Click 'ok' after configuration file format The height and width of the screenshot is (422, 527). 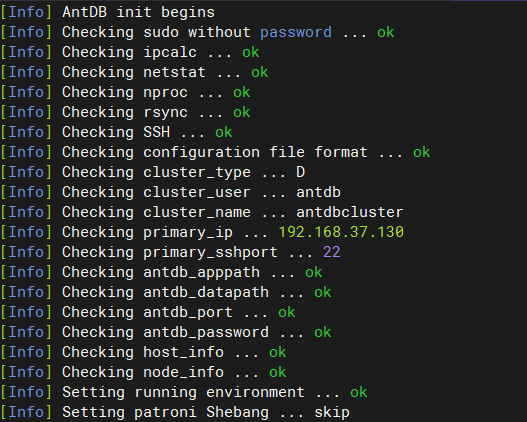[421, 152]
